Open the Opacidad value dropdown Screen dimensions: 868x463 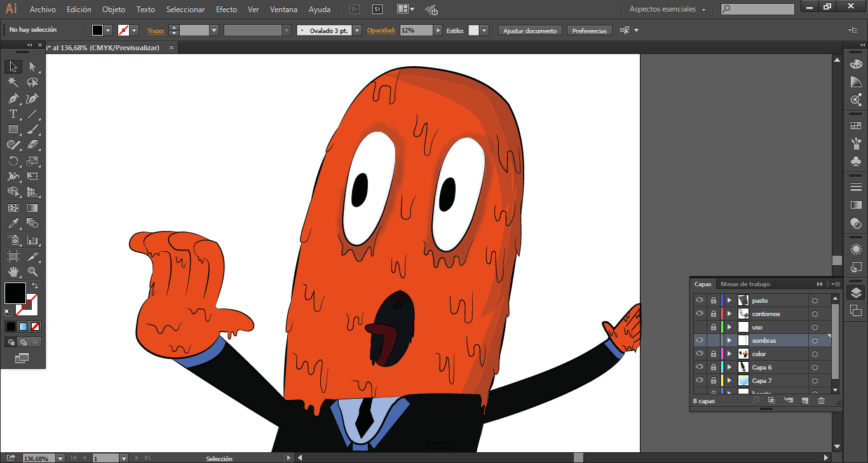pyautogui.click(x=438, y=31)
